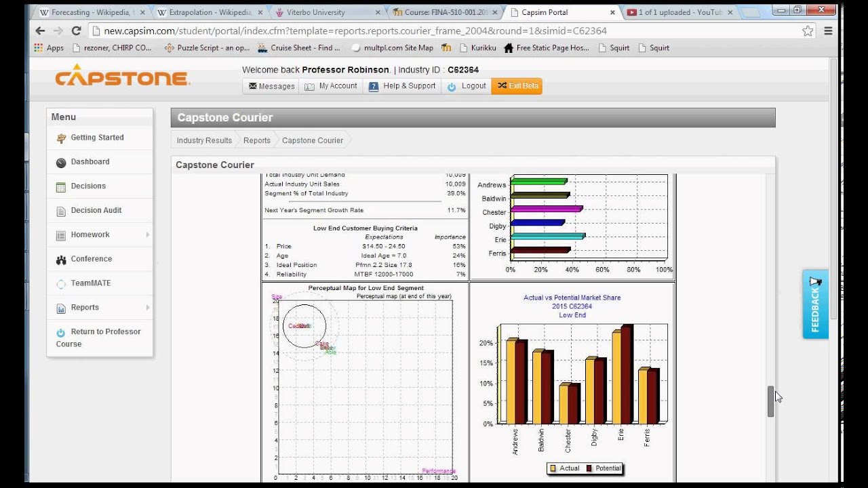Click the Getting Started signpost icon
868x488 pixels.
point(61,138)
